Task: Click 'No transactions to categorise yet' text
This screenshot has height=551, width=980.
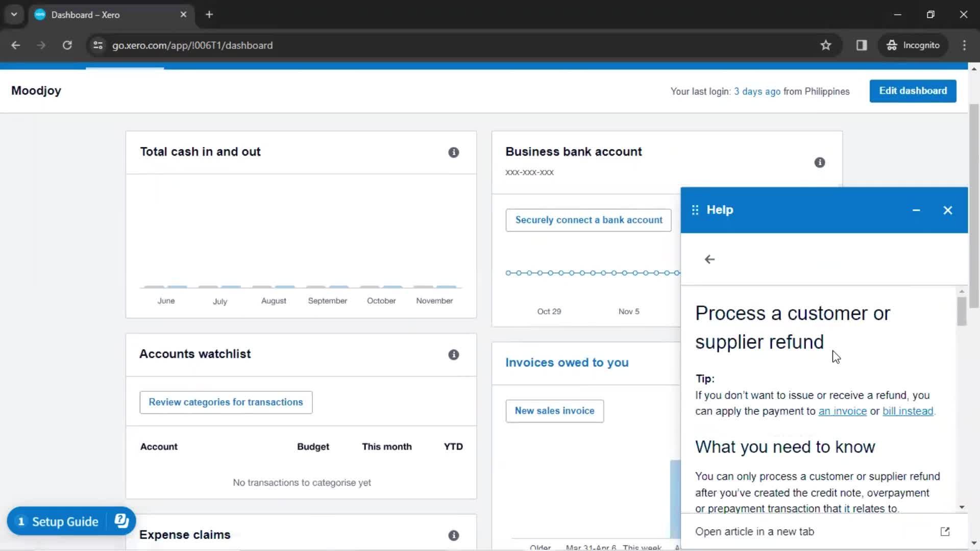Action: pyautogui.click(x=302, y=483)
